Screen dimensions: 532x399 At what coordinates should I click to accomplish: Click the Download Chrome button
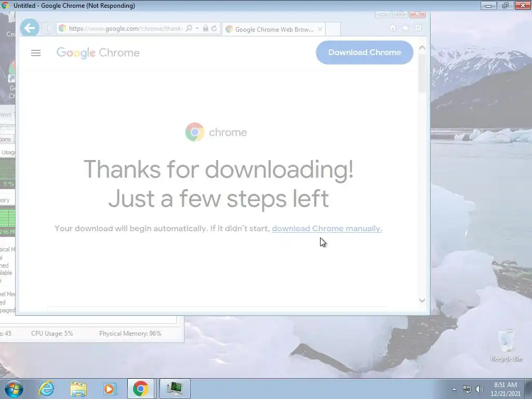tap(364, 52)
